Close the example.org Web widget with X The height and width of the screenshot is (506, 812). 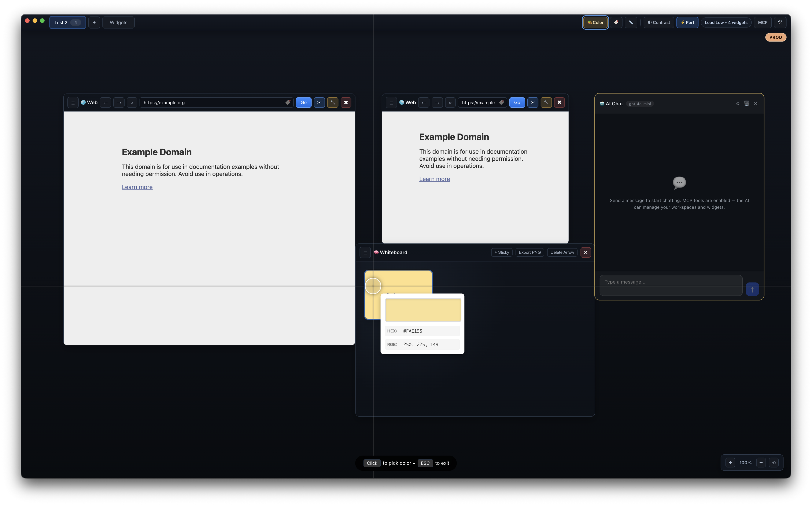346,102
